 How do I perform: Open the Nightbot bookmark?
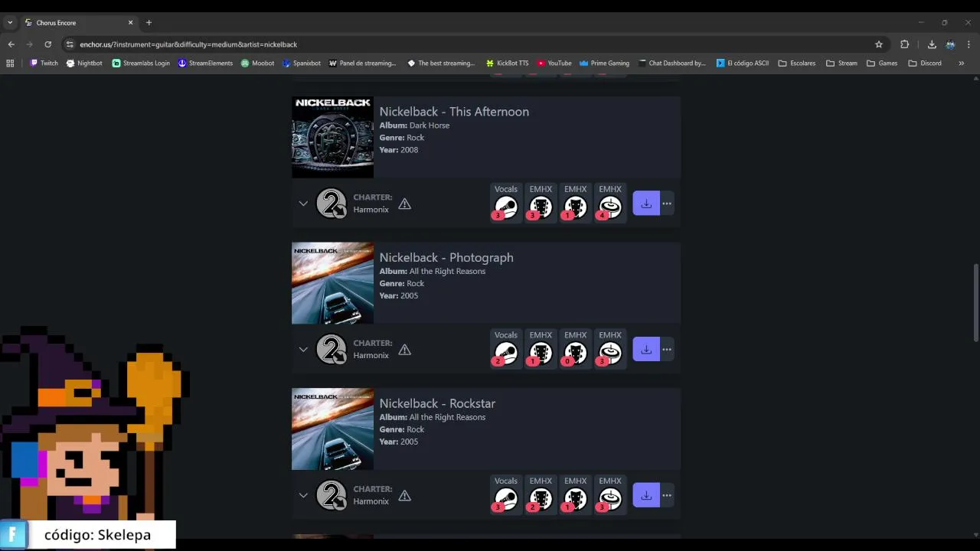[x=84, y=64]
